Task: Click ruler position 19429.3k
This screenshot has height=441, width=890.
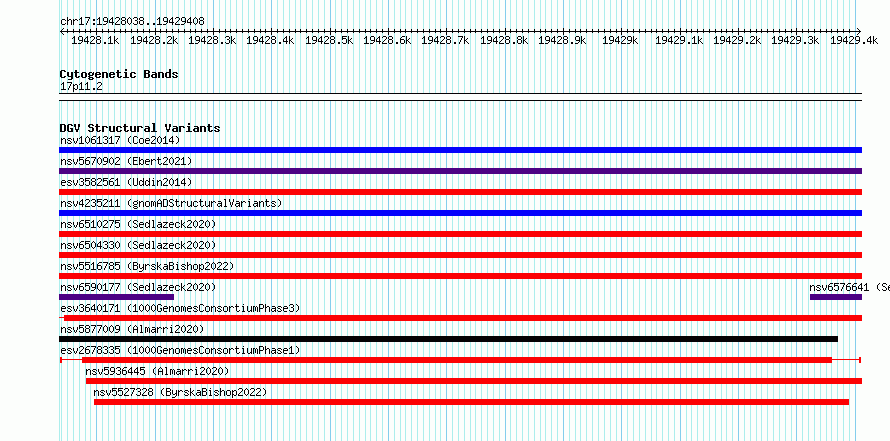Action: point(795,40)
